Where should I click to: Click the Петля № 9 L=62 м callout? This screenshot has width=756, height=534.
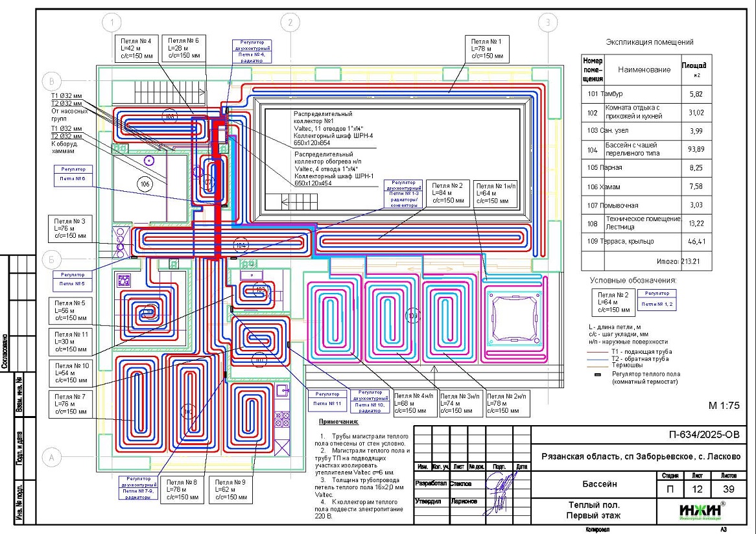tap(231, 490)
